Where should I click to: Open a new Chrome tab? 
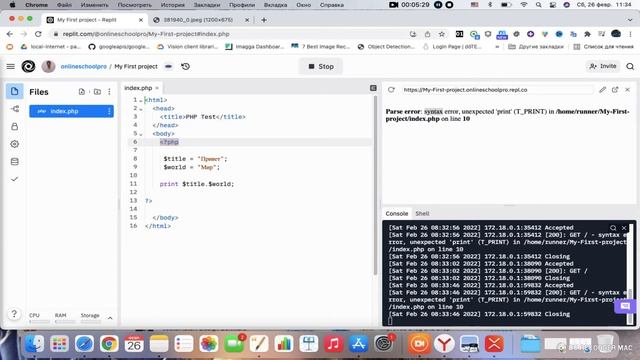264,20
